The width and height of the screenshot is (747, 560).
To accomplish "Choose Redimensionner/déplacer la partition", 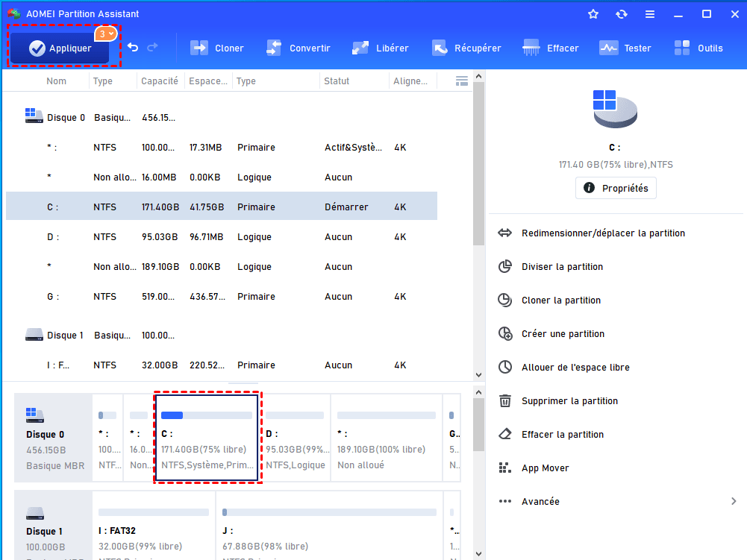I will 602,233.
